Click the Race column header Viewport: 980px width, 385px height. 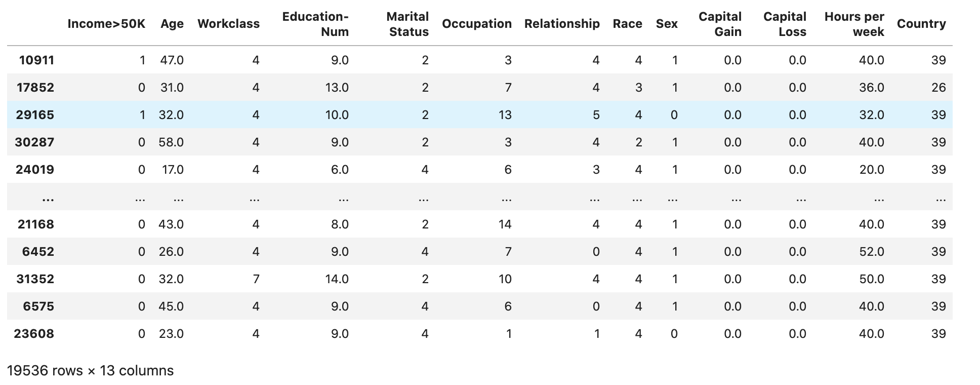627,24
